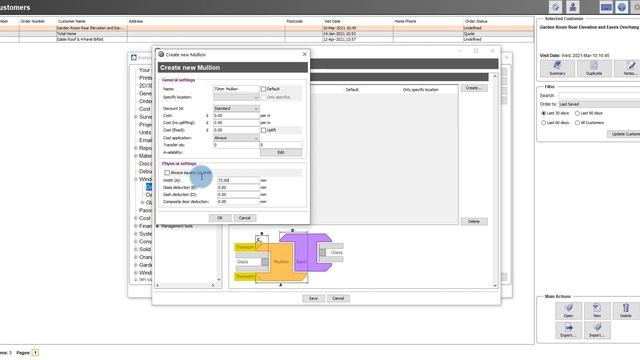
Task: Open the Cost application dropdown
Action: point(236,138)
